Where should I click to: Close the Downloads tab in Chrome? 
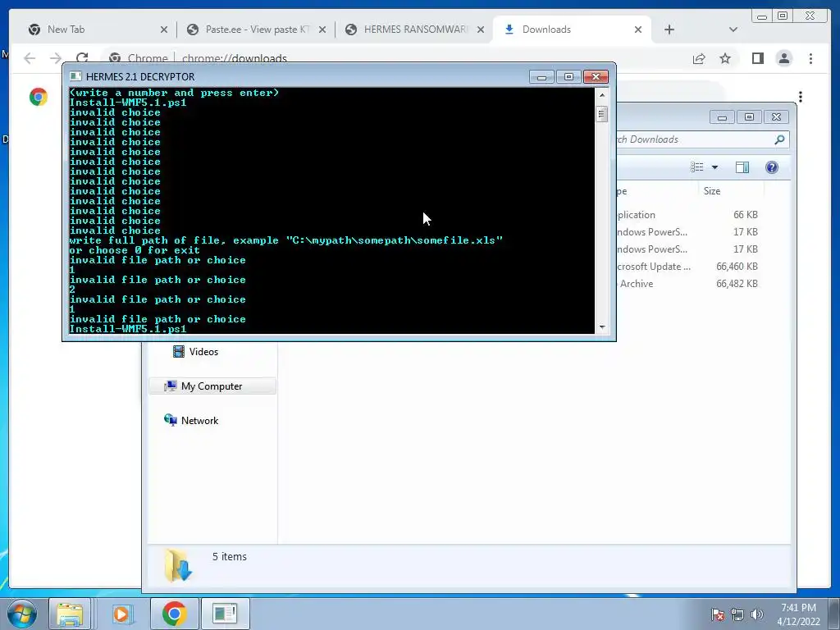[638, 30]
